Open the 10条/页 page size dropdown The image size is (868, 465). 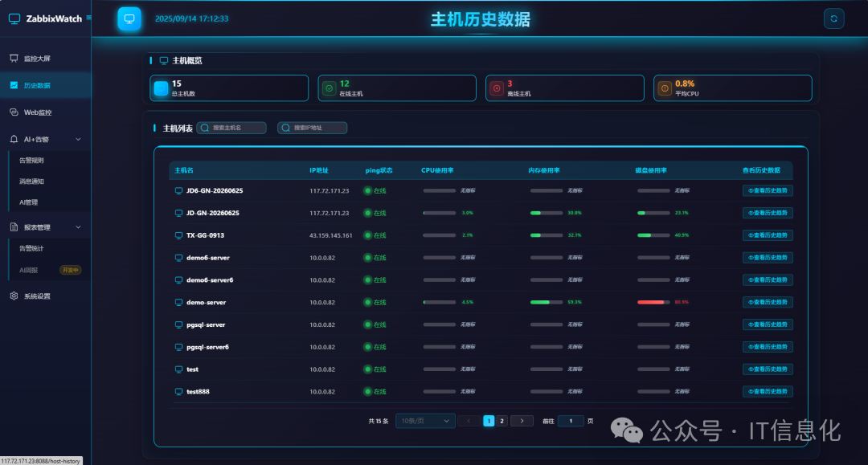pos(424,420)
